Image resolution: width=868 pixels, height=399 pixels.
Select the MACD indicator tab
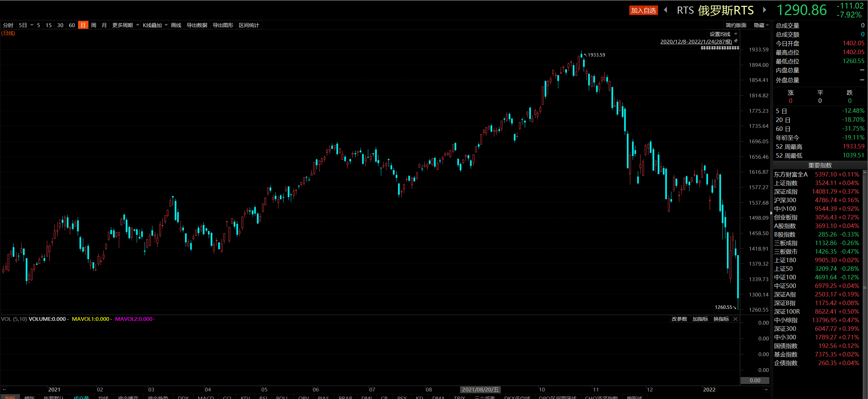pyautogui.click(x=206, y=397)
